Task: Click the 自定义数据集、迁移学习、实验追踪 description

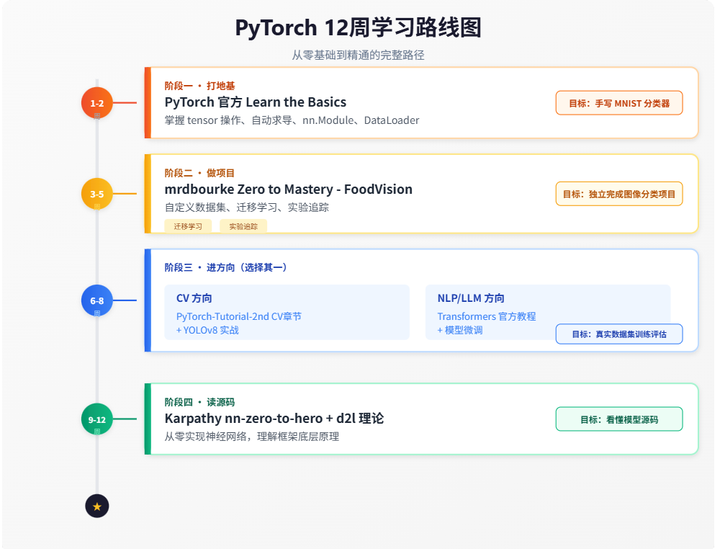Action: [247, 207]
